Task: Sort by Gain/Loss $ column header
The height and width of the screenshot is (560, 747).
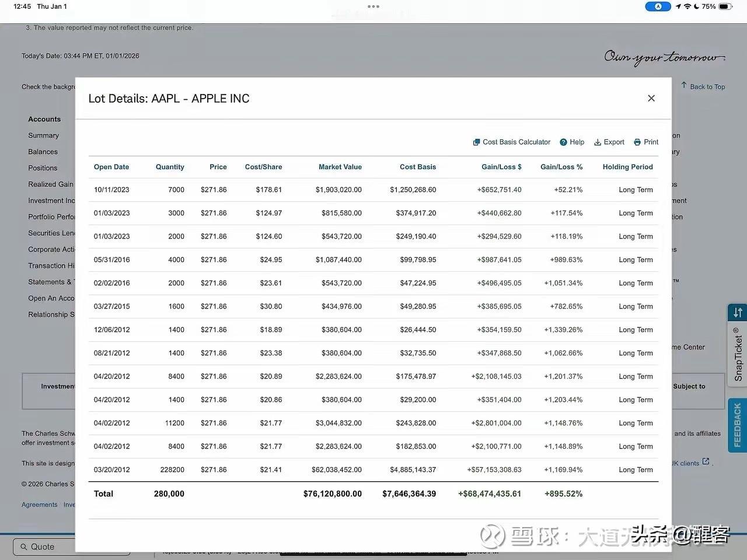Action: click(501, 167)
